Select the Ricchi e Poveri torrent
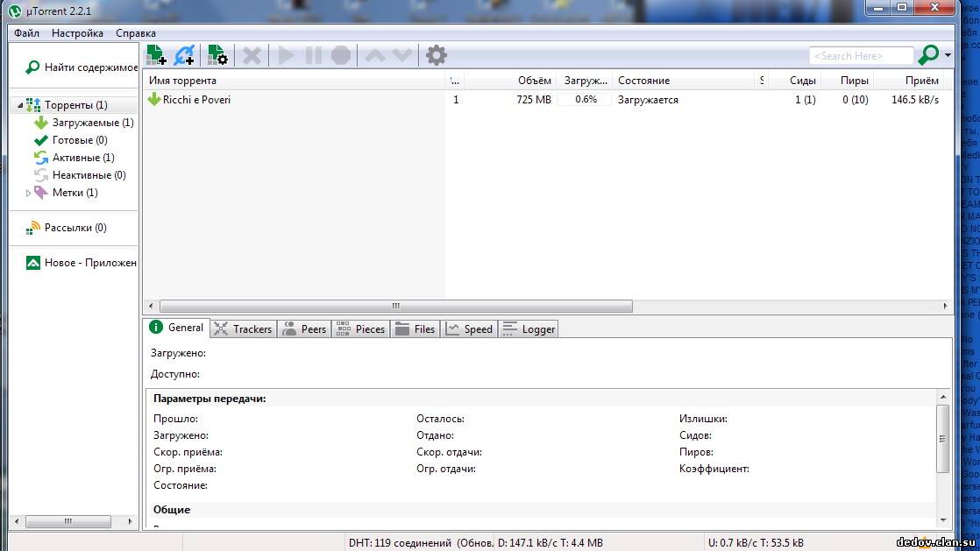 coord(197,100)
